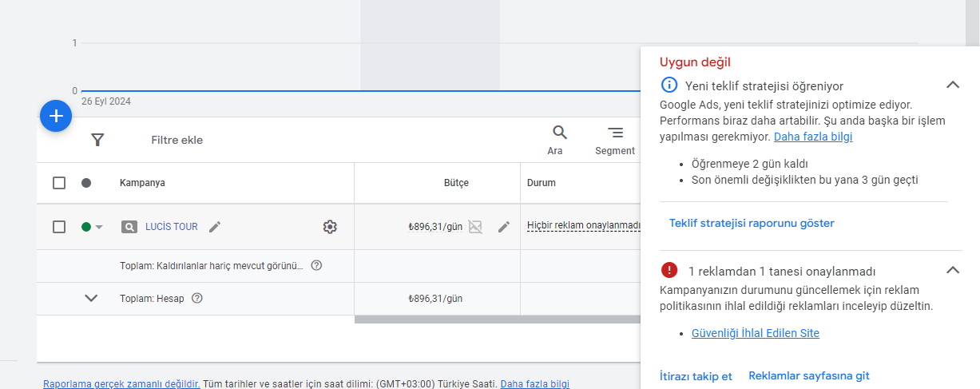Click the search campaign type icon

click(x=129, y=227)
